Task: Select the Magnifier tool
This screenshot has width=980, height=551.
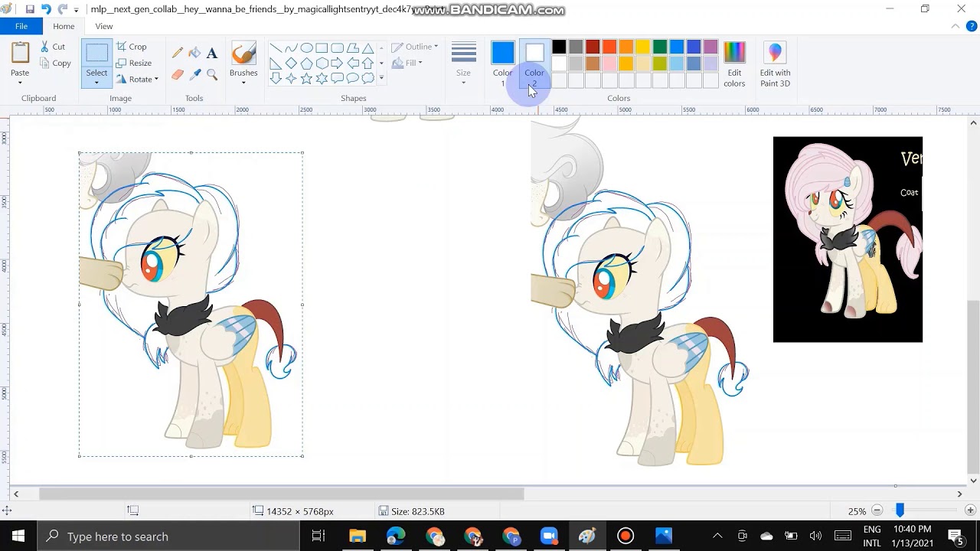Action: [212, 74]
